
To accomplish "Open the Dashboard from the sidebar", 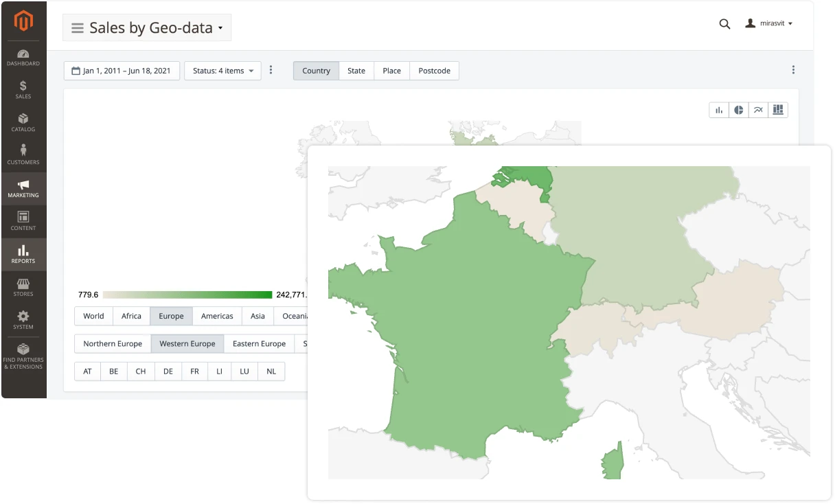I will [x=23, y=57].
